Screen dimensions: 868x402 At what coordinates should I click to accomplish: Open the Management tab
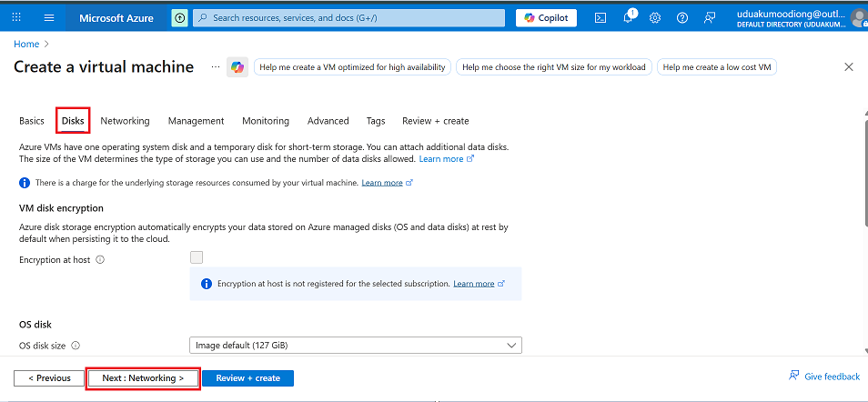[x=196, y=121]
